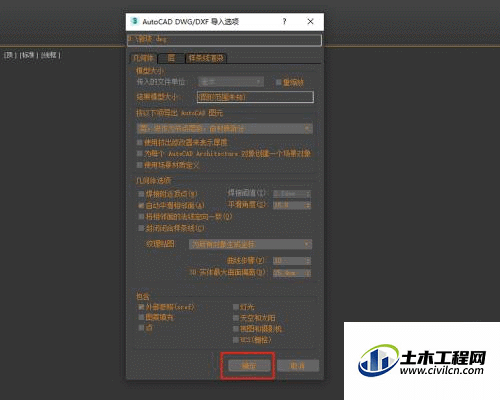Open the AutoCAD 图元 export method dropdown
This screenshot has height=400, width=500.
[225, 129]
